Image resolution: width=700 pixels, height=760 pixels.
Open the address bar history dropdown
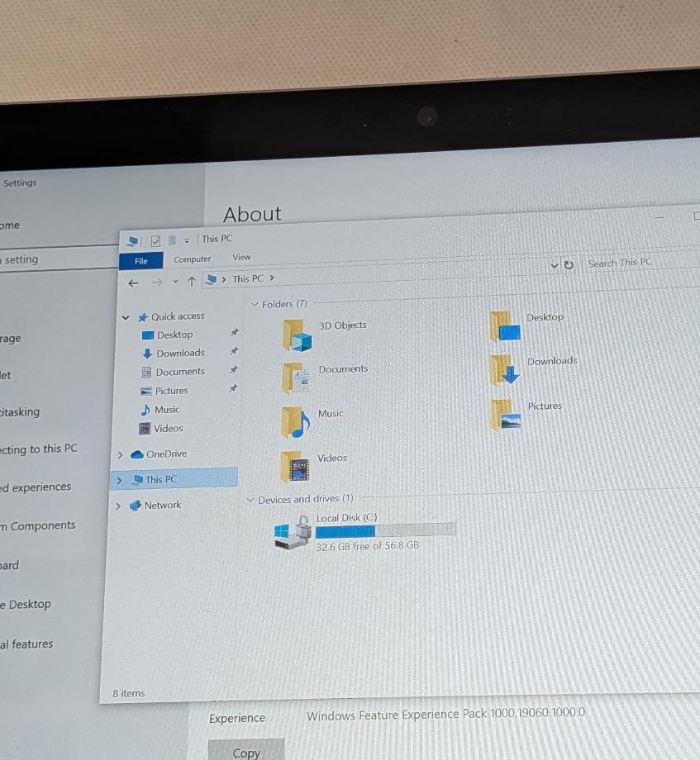(x=554, y=266)
